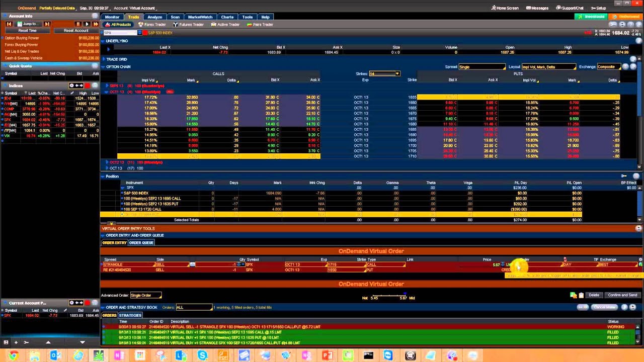Open the symbol selector dropdown arrow

pyautogui.click(x=139, y=33)
